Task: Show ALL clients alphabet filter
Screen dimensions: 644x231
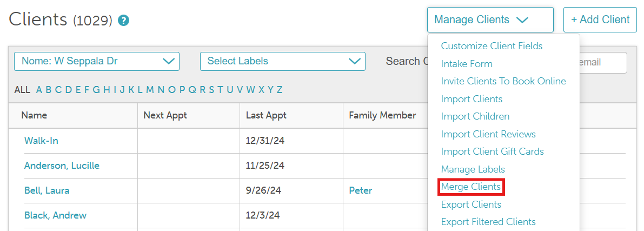Action: [22, 90]
